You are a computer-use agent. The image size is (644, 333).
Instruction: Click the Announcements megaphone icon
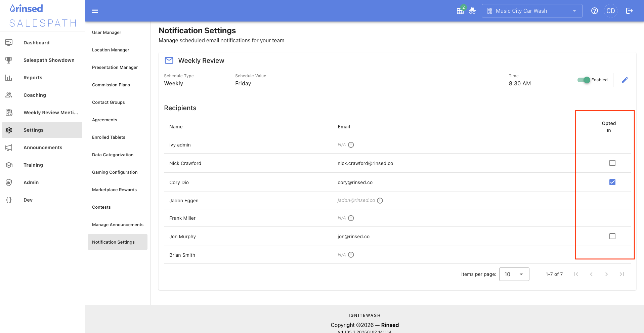coord(9,148)
